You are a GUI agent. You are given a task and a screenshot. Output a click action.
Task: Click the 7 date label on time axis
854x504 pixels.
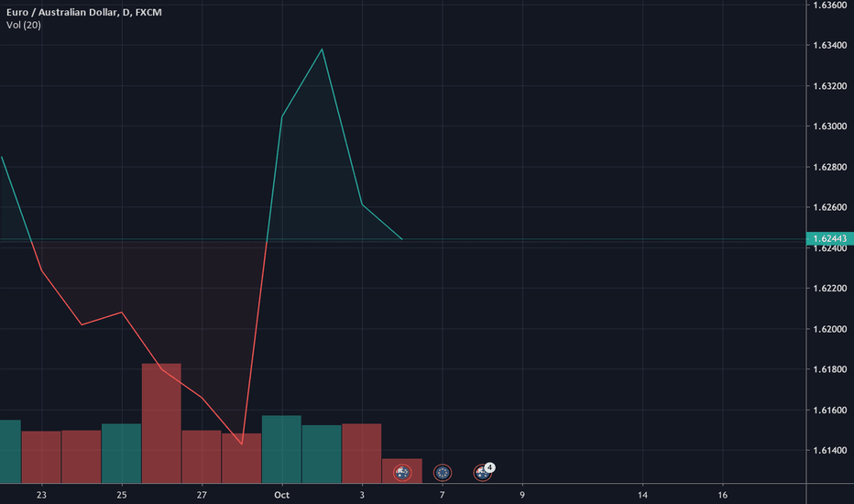[443, 495]
